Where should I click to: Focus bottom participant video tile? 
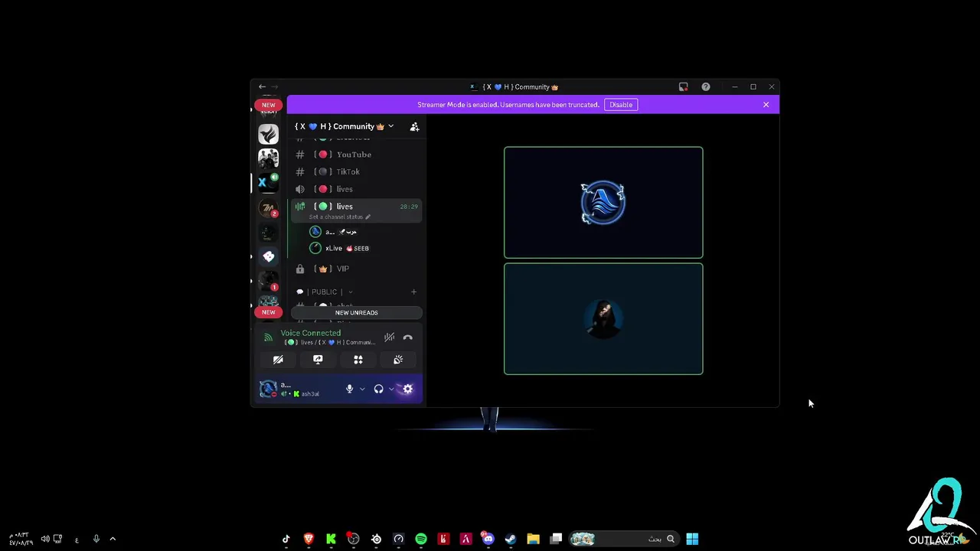tap(603, 319)
